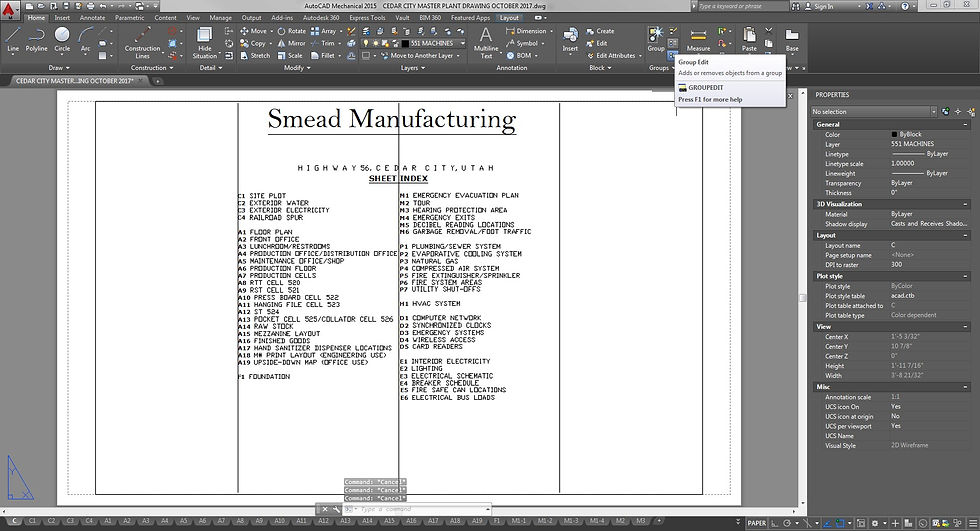The width and height of the screenshot is (980, 531).
Task: Collapse the View properties section
Action: tap(965, 326)
